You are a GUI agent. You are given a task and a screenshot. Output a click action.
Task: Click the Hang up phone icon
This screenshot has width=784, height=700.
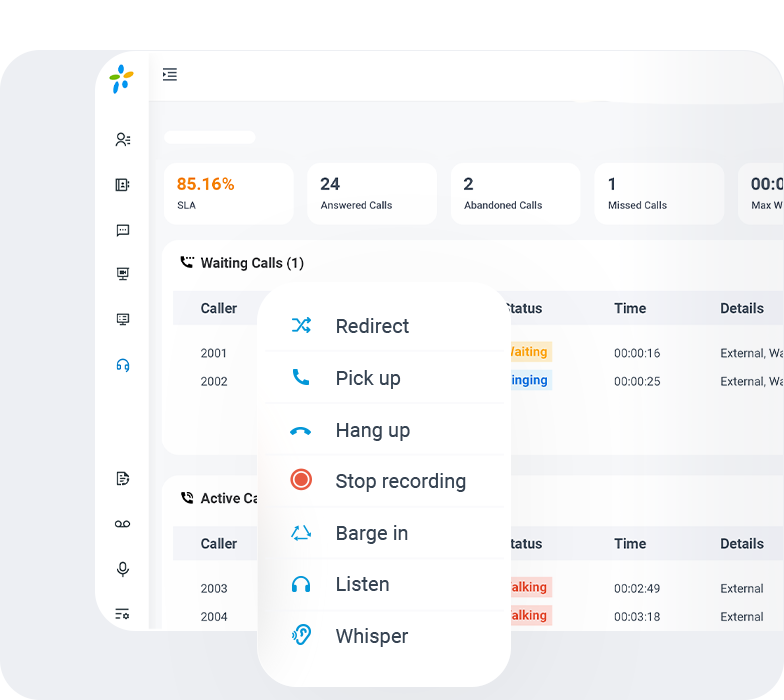[300, 431]
